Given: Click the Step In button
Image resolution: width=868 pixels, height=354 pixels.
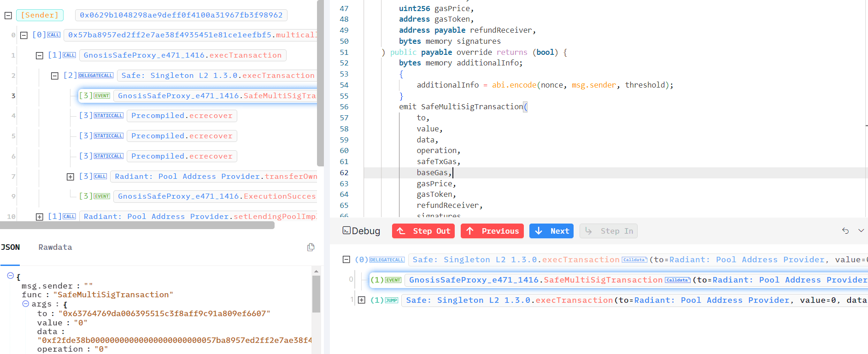Looking at the screenshot, I should pyautogui.click(x=608, y=231).
